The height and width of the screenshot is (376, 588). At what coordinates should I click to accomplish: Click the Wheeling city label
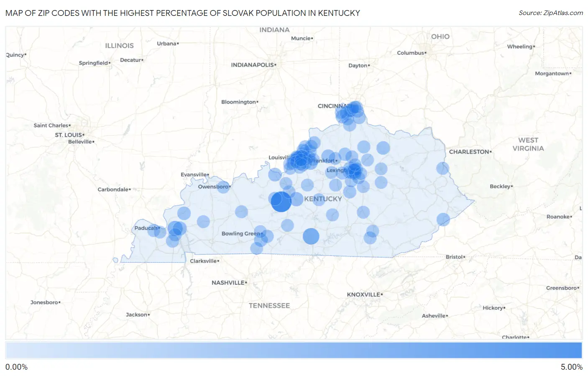point(520,46)
